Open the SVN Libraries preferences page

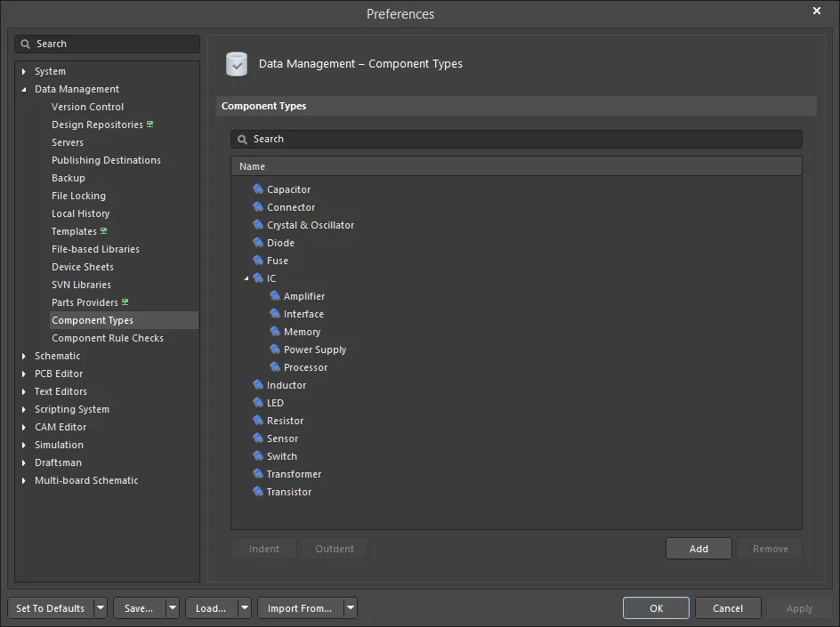pyautogui.click(x=82, y=285)
